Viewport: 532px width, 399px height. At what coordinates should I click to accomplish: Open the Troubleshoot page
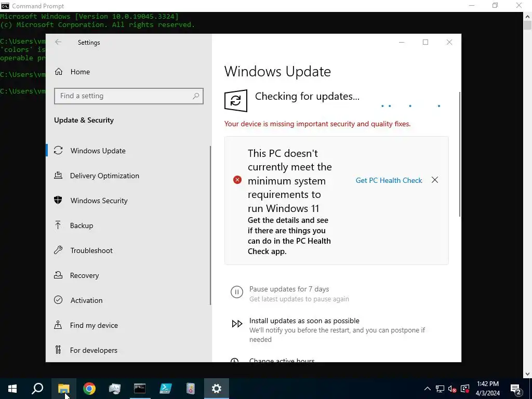tap(128, 250)
